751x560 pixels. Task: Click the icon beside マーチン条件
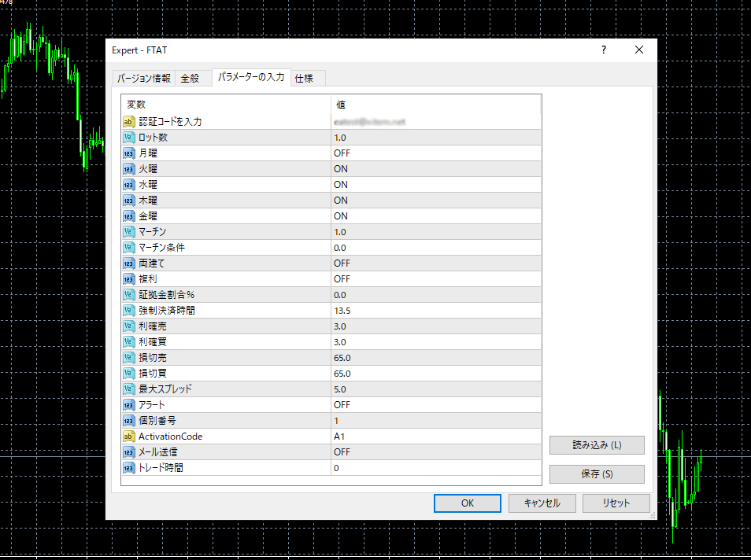click(129, 248)
